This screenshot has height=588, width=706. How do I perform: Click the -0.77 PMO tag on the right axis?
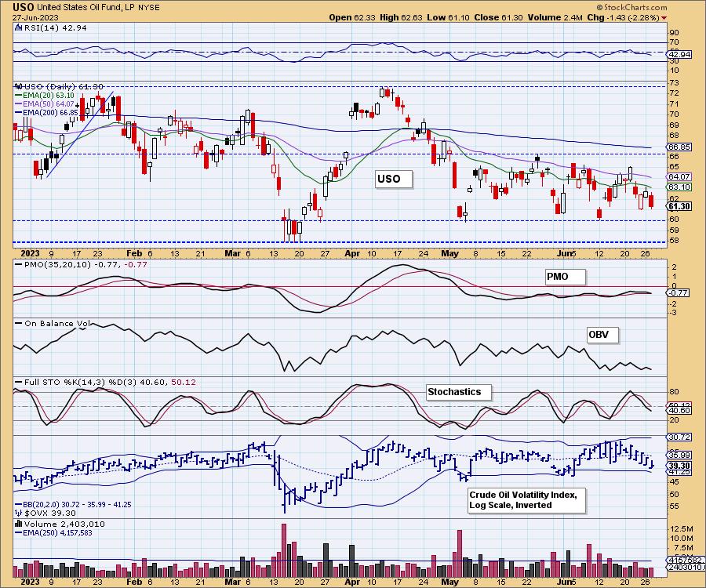(679, 293)
